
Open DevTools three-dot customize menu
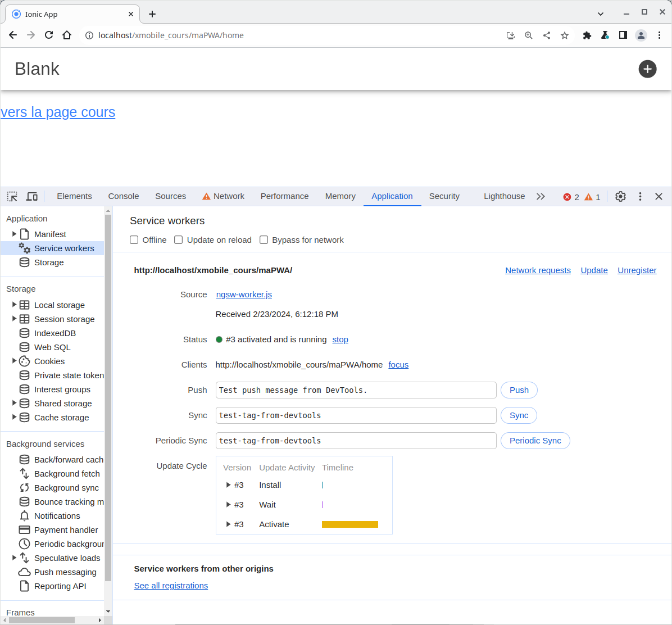click(640, 197)
